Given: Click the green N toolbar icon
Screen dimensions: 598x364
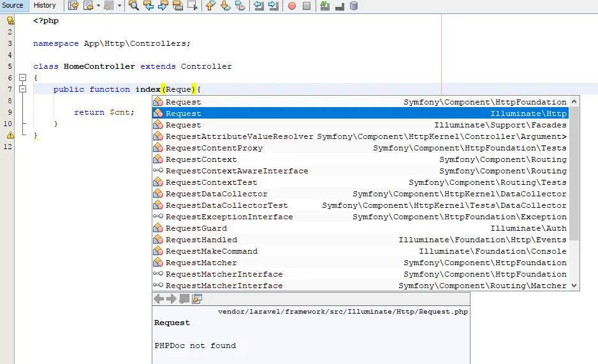Looking at the screenshot, I should point(325,6).
